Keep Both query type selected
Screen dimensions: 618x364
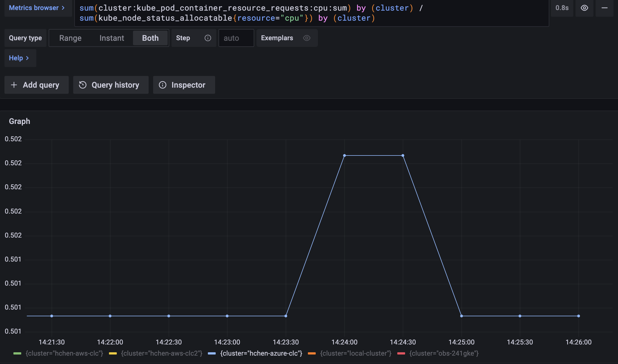point(150,38)
